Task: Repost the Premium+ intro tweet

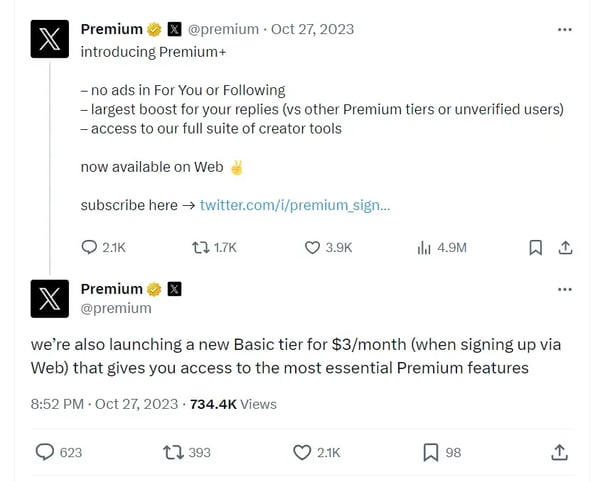Action: [x=200, y=247]
